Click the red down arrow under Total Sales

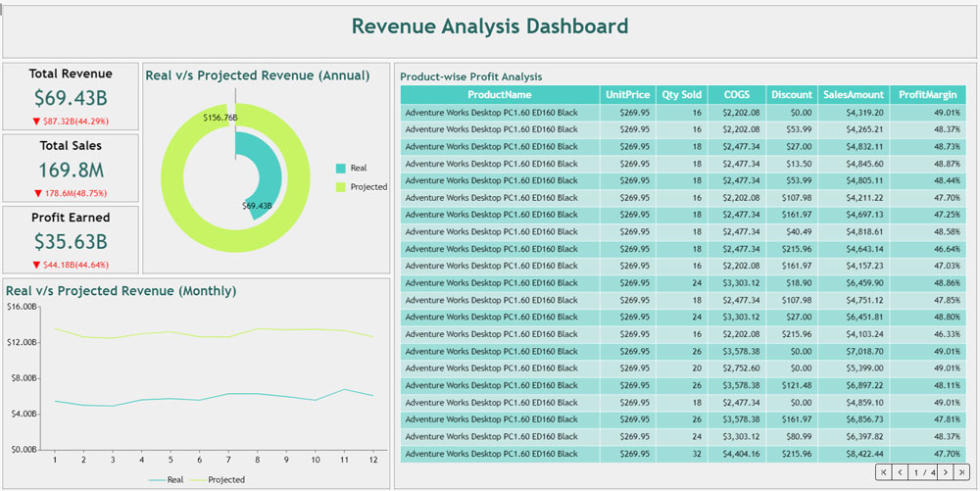tap(37, 194)
